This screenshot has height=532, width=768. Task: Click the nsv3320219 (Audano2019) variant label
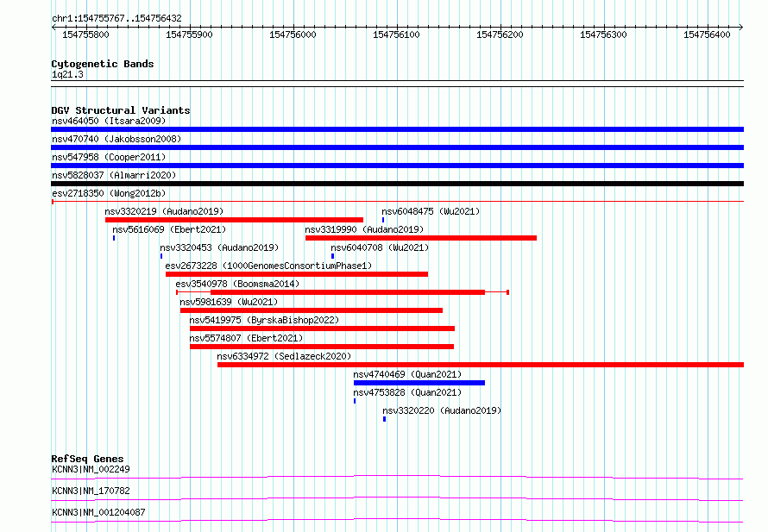click(x=164, y=211)
